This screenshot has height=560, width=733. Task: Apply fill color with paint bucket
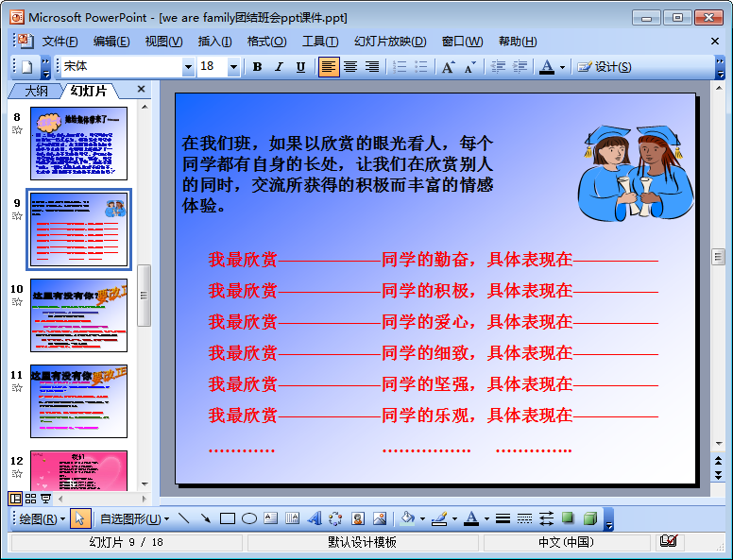coord(408,518)
